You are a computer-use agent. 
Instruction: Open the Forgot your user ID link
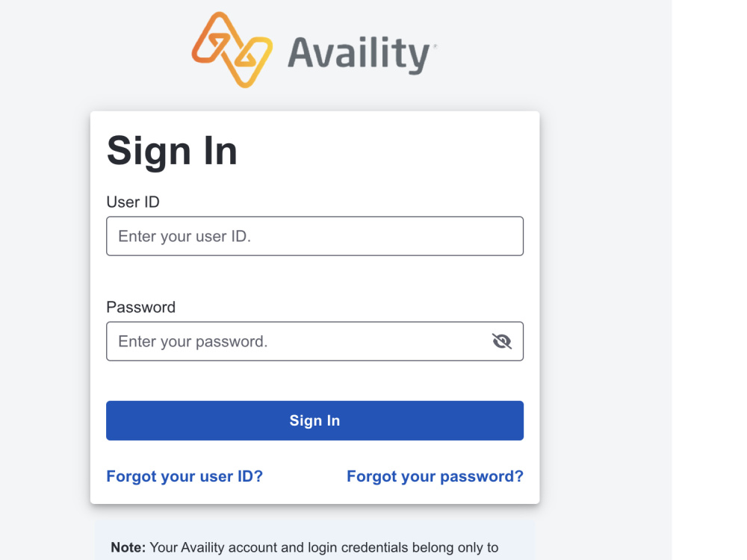point(185,476)
